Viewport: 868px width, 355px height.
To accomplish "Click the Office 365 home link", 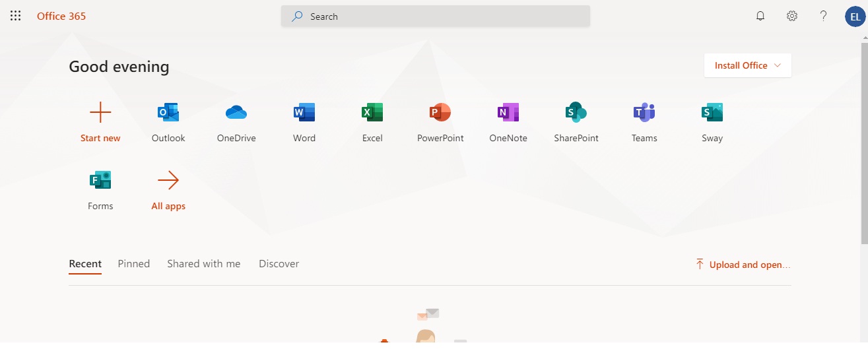I will (61, 16).
